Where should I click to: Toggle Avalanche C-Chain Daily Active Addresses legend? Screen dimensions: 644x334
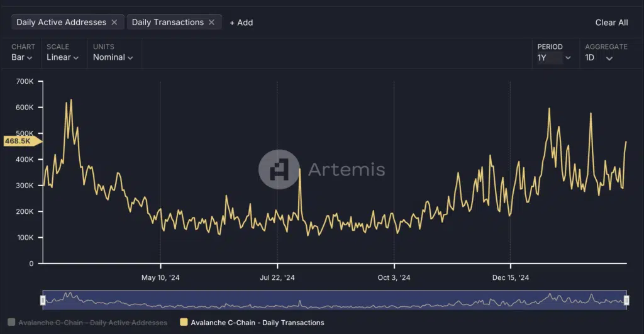click(x=87, y=323)
